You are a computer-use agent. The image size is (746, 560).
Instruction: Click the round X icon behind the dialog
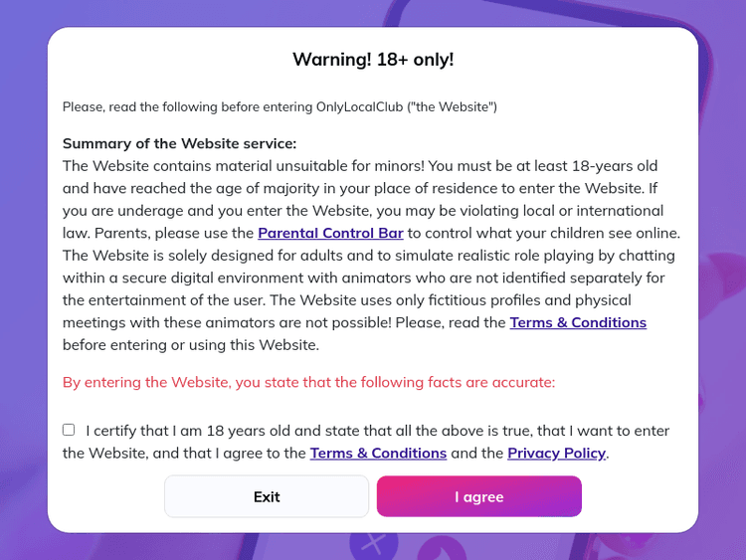coord(373,545)
